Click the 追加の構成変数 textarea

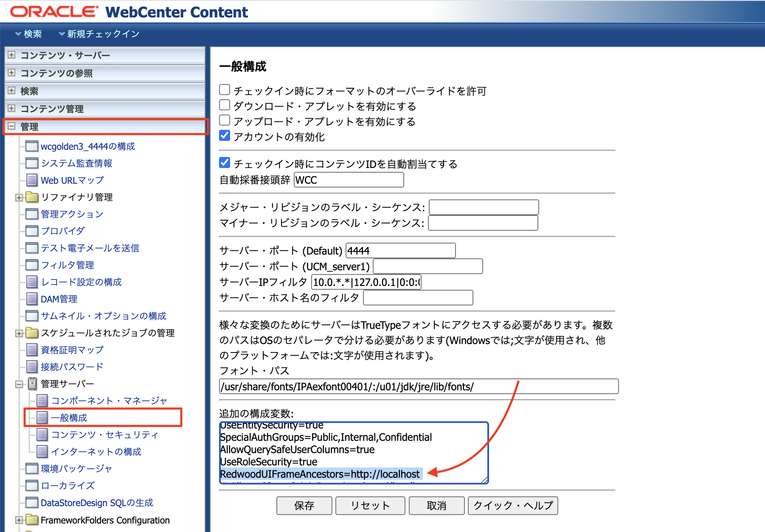pyautogui.click(x=354, y=453)
